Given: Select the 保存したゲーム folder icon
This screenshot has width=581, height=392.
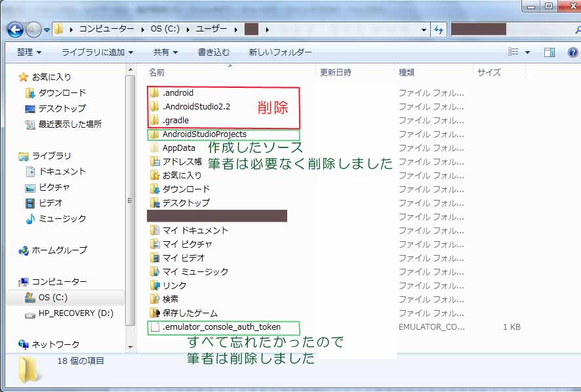Looking at the screenshot, I should pos(155,313).
